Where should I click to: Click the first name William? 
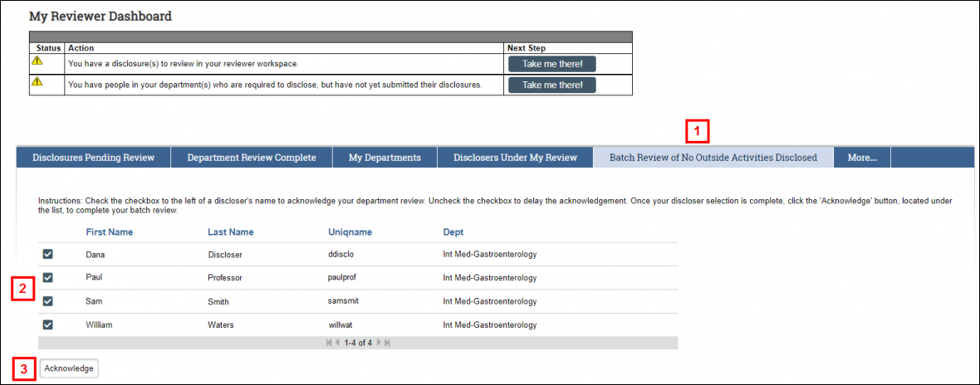[99, 325]
